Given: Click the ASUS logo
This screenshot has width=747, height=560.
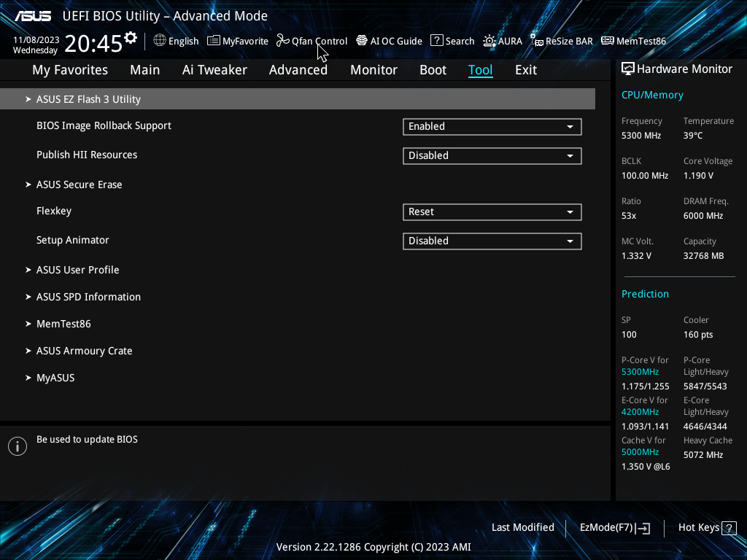Looking at the screenshot, I should tap(33, 16).
